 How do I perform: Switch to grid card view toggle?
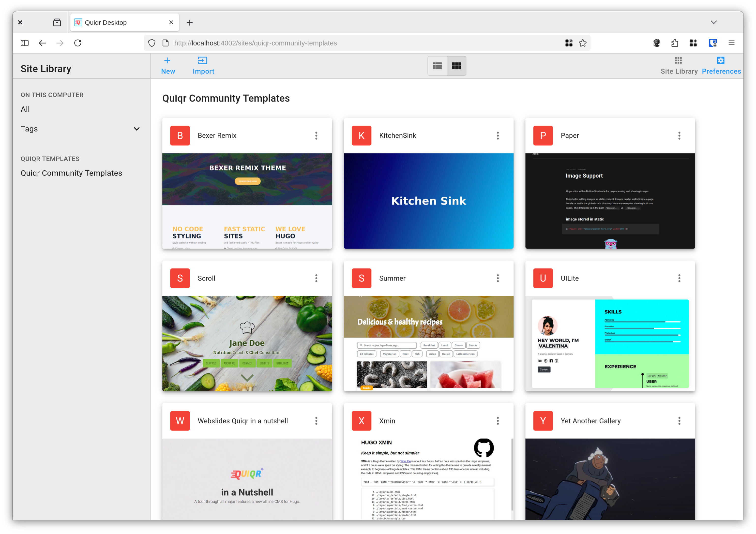tap(456, 66)
